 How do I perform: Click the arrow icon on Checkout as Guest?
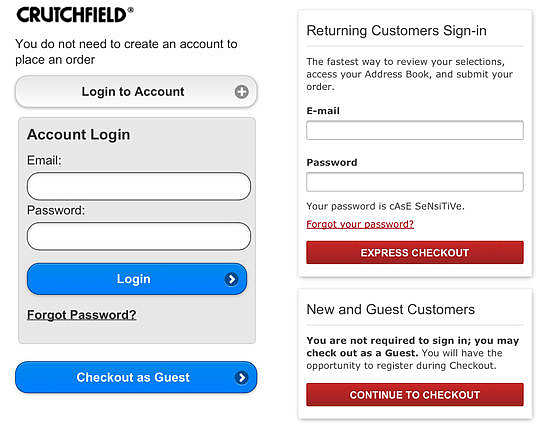(241, 378)
